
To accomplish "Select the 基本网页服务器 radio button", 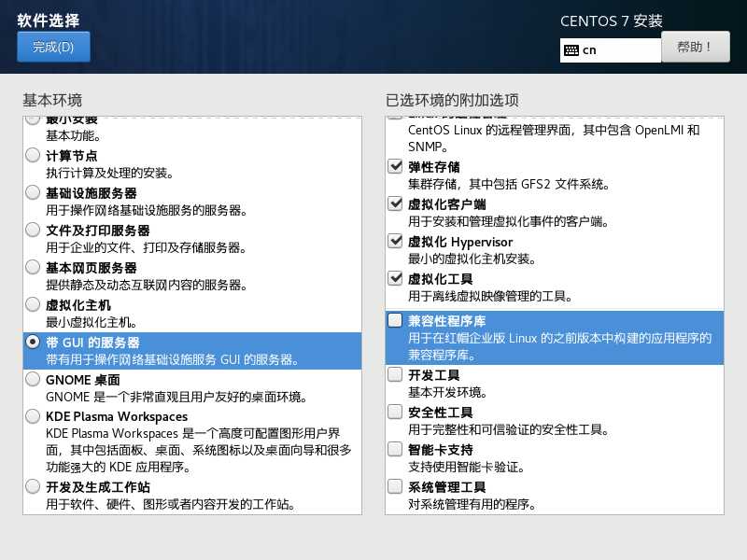I will (33, 267).
